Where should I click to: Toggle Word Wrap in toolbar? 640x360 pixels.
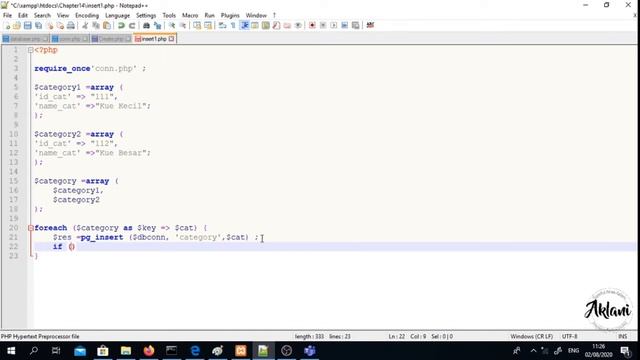222,26
